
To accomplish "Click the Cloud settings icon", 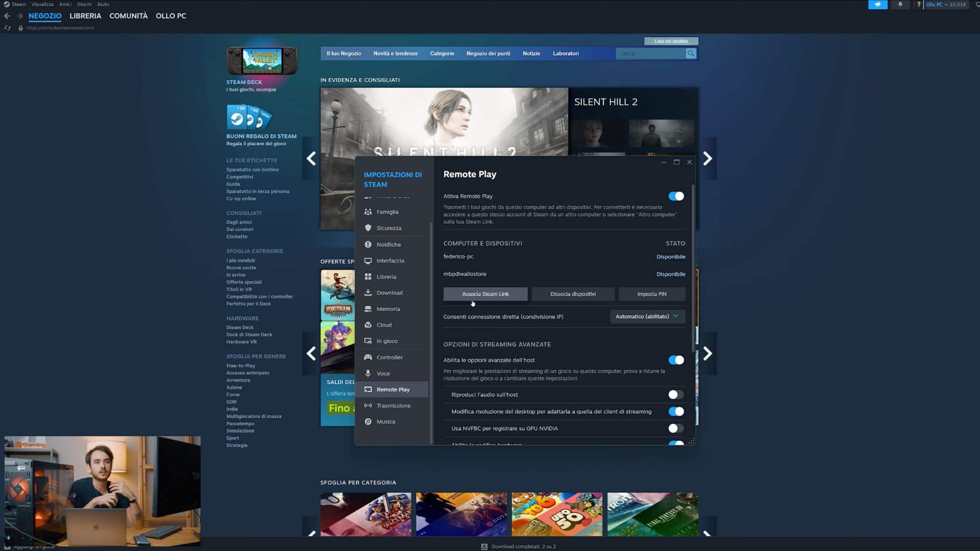I will [x=367, y=325].
